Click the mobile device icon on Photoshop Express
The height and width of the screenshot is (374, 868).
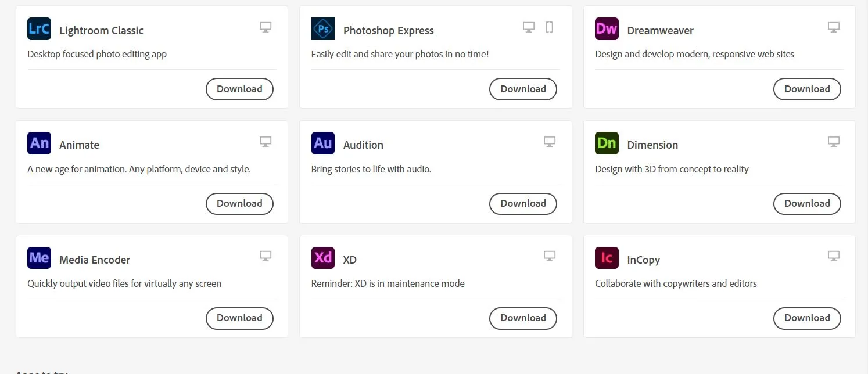549,27
